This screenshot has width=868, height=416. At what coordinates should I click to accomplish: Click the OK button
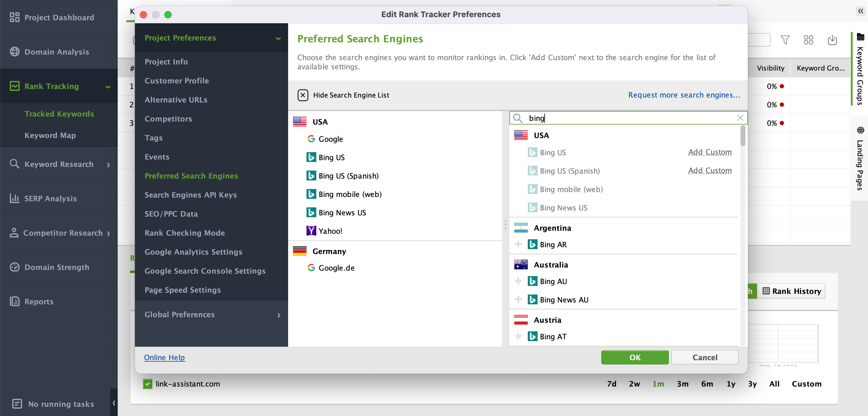[x=635, y=357]
